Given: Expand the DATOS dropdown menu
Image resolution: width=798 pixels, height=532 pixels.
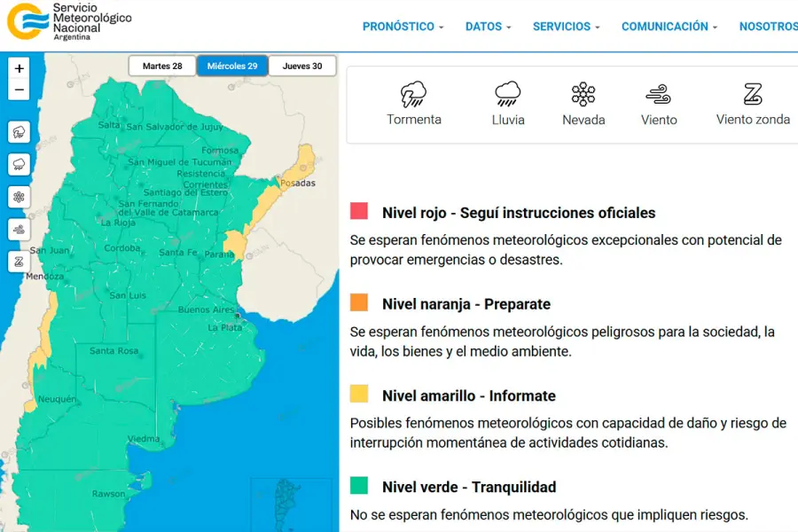Looking at the screenshot, I should (x=488, y=27).
